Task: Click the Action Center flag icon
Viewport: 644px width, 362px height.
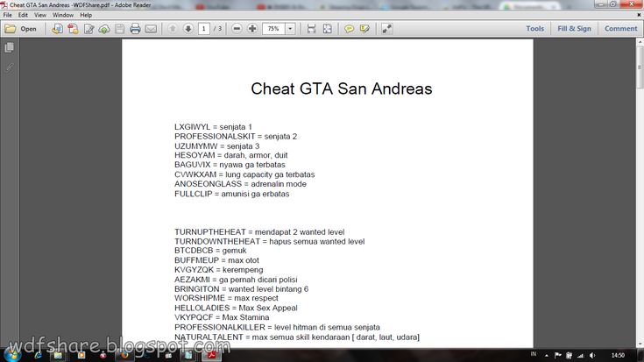Action: coord(557,355)
